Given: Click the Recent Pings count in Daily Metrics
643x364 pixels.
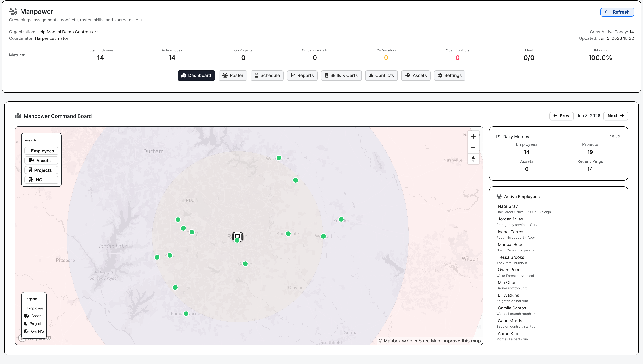Looking at the screenshot, I should click(x=590, y=169).
